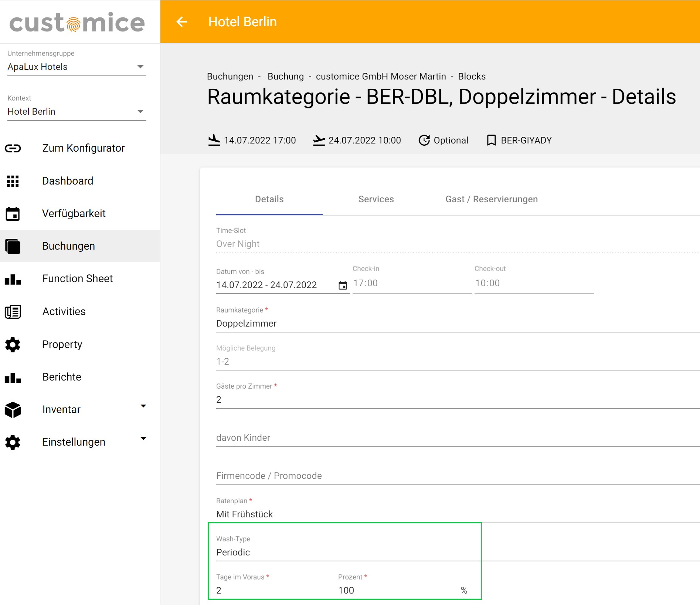
Task: Click the Mögliche Belegung 1-2 field
Action: pyautogui.click(x=458, y=362)
